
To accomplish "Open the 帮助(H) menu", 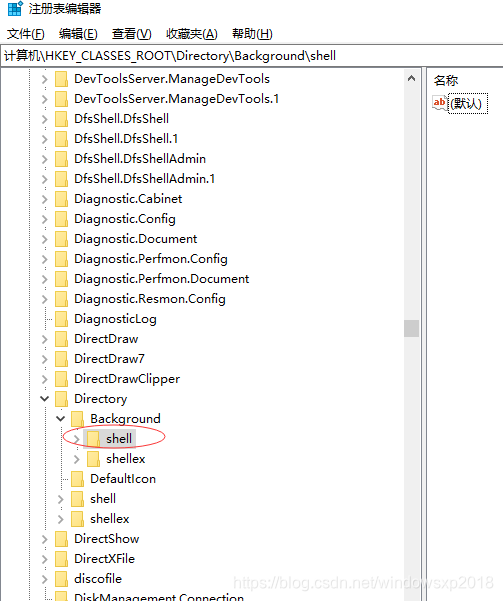I will tap(252, 34).
